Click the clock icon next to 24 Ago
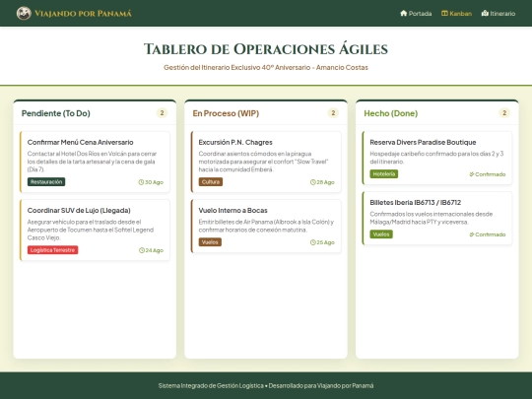The height and width of the screenshot is (399, 532). (x=142, y=250)
